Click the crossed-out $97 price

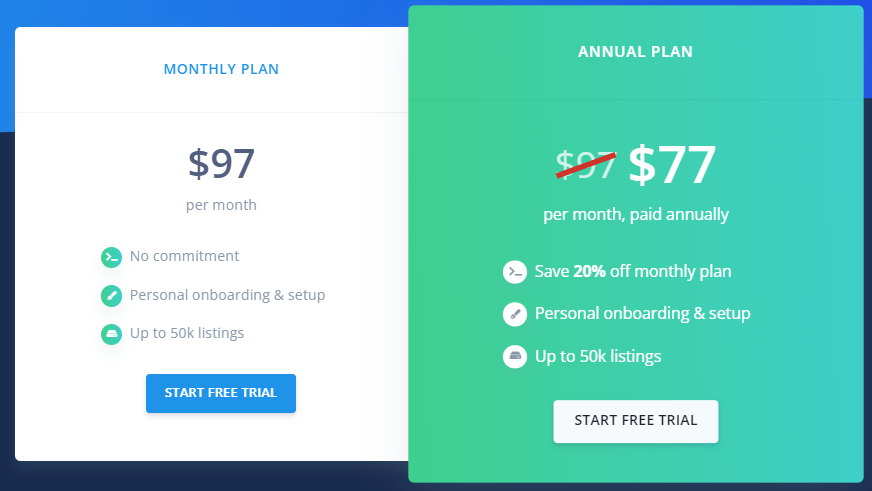coord(586,165)
